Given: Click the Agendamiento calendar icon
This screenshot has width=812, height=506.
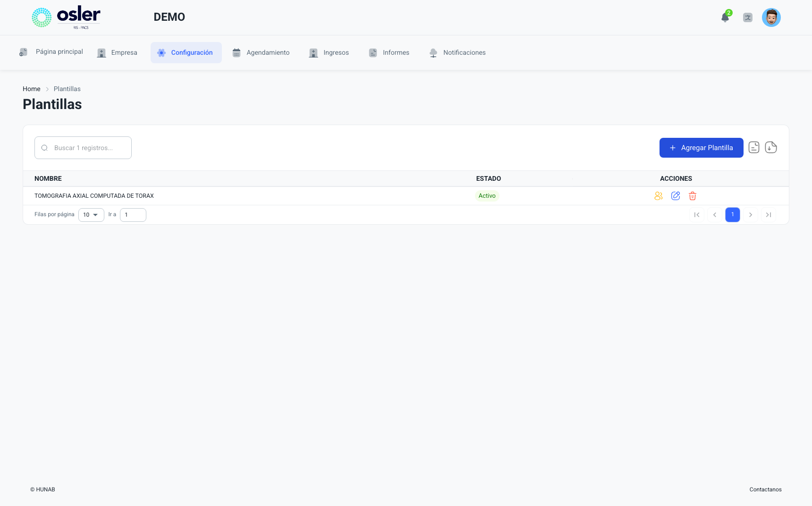Looking at the screenshot, I should (x=237, y=53).
